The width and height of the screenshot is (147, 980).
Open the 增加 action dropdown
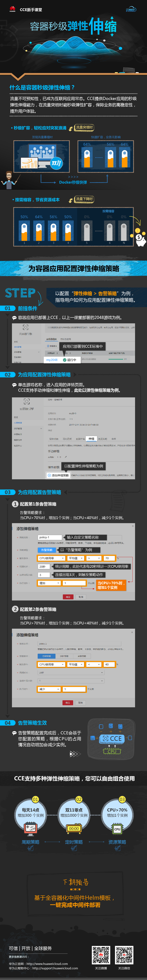pos(49,583)
